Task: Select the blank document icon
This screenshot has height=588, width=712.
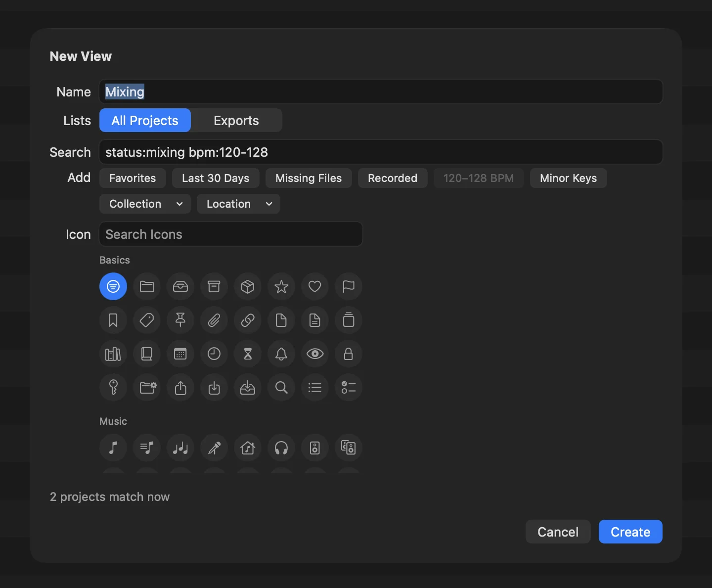Action: [x=281, y=320]
